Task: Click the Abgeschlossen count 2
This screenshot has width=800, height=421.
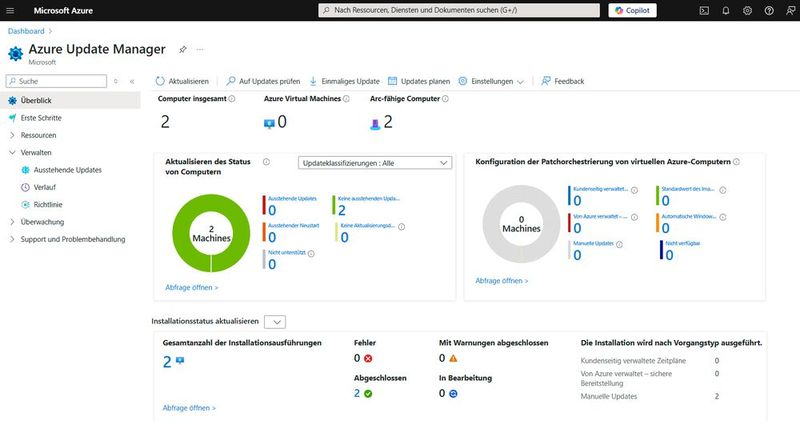Action: pos(357,393)
